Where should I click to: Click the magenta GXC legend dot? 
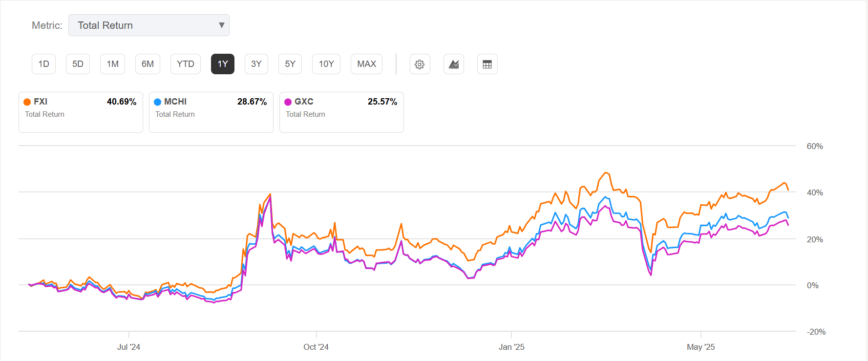288,102
